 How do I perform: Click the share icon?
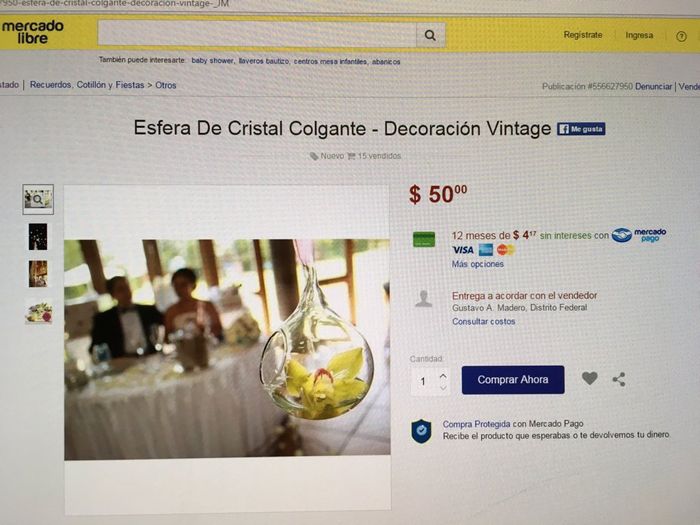(x=619, y=379)
